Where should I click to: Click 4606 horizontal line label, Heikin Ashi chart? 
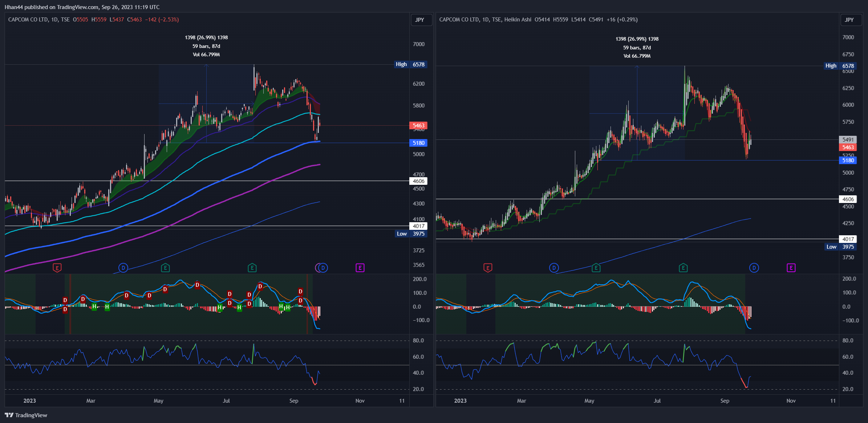click(x=848, y=199)
